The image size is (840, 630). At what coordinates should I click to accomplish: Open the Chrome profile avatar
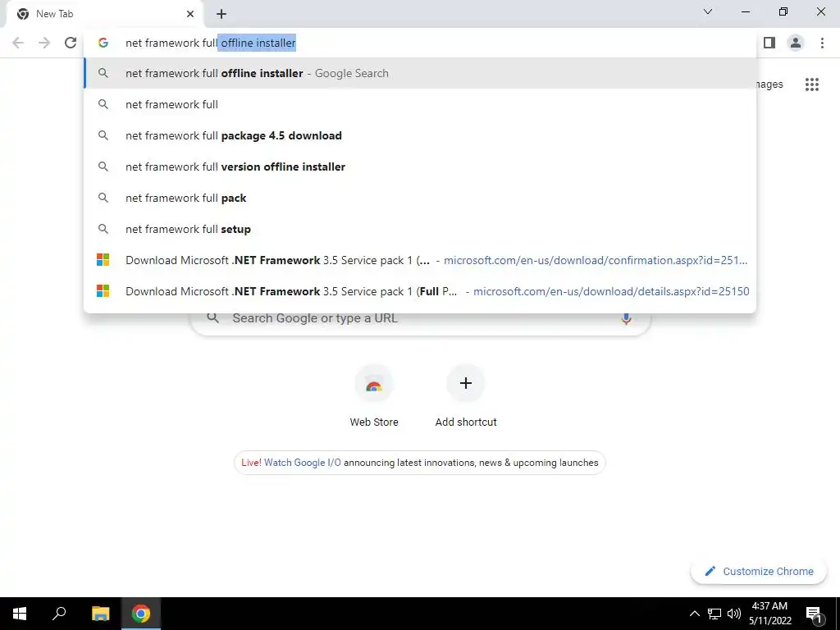click(x=796, y=43)
